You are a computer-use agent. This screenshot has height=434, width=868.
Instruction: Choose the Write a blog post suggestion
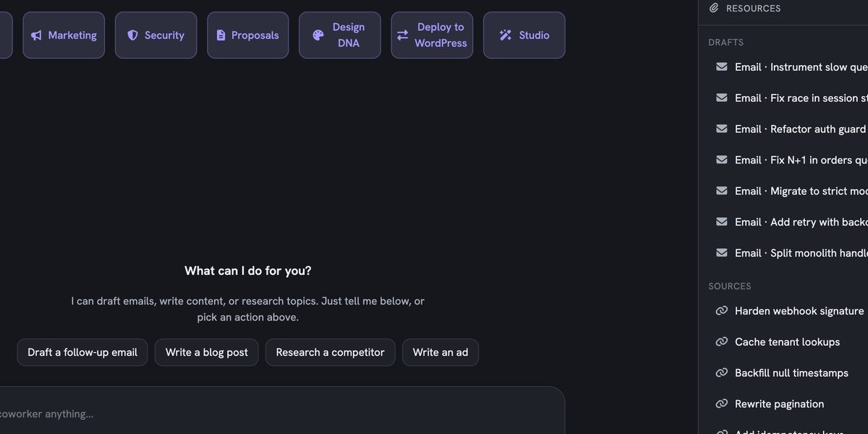point(207,352)
